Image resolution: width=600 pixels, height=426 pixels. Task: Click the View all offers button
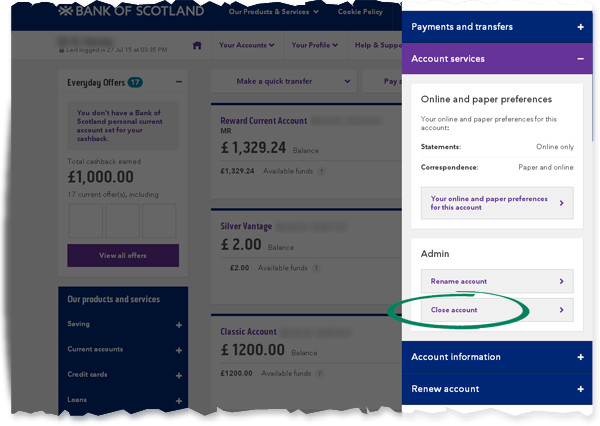[123, 255]
